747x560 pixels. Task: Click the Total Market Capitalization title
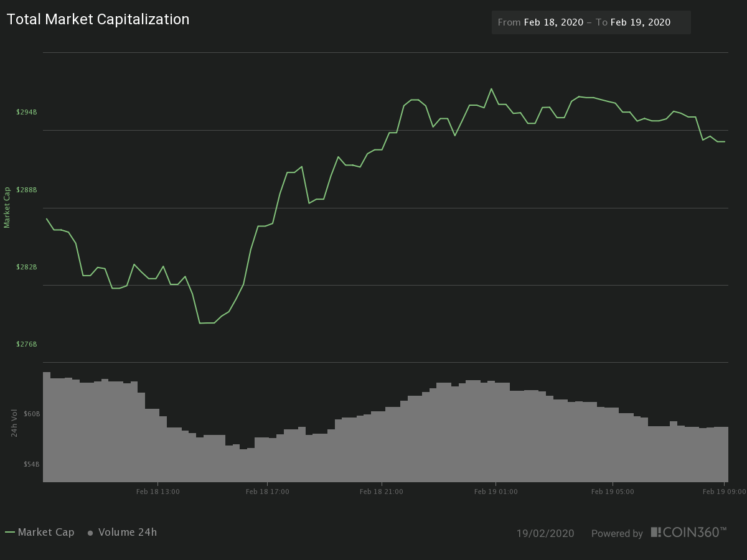[98, 19]
